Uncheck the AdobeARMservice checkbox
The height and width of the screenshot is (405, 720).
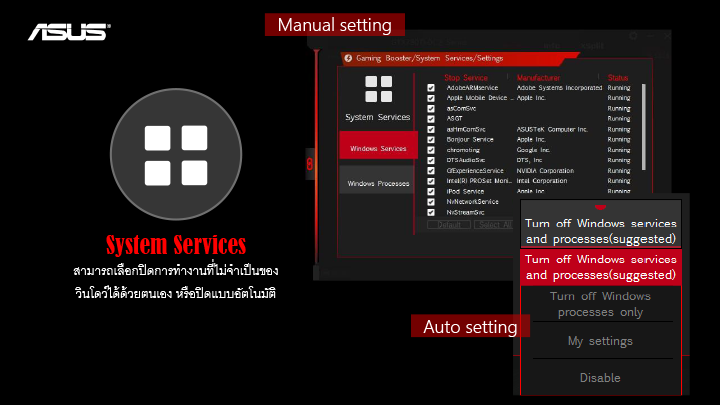click(431, 88)
